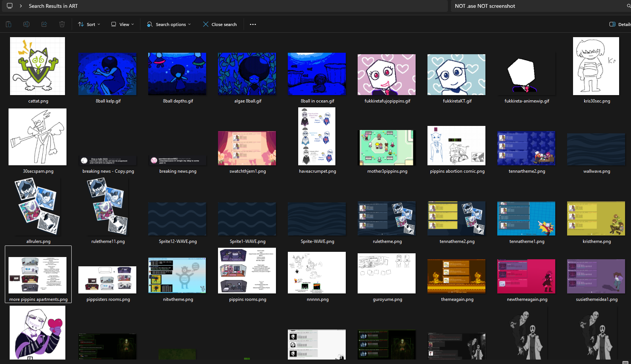Open the View dropdown

click(x=123, y=25)
